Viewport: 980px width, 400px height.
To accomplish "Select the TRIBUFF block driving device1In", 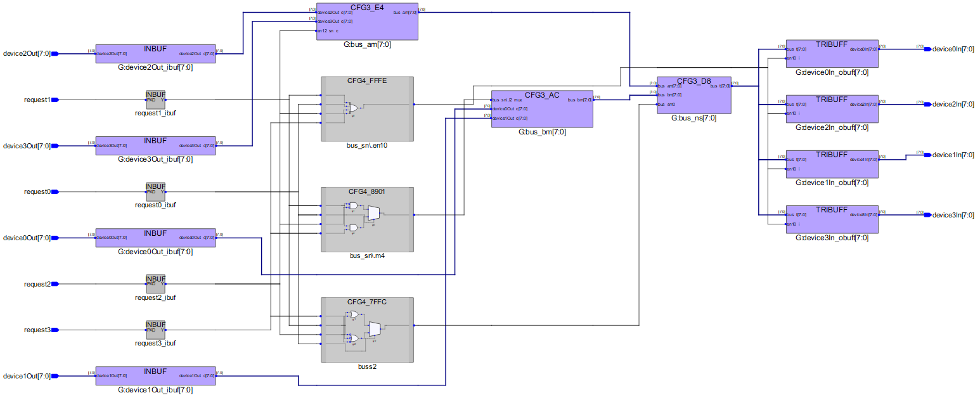I will [x=832, y=164].
